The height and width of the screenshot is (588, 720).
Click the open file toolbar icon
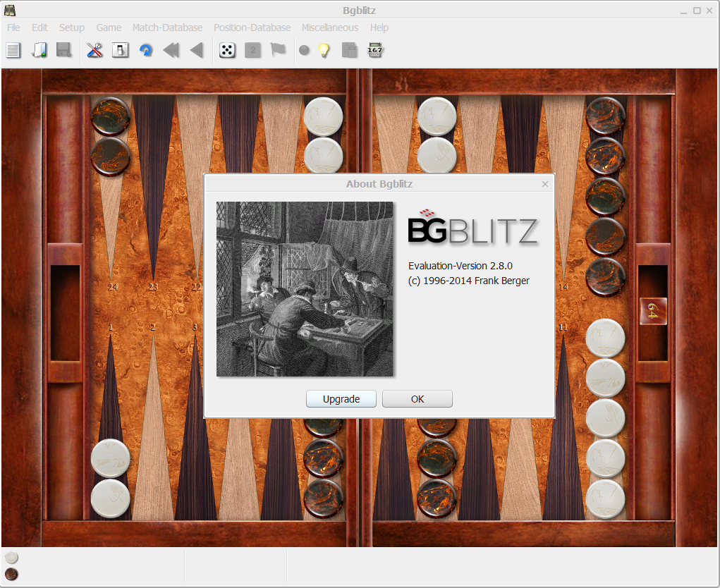pyautogui.click(x=39, y=50)
